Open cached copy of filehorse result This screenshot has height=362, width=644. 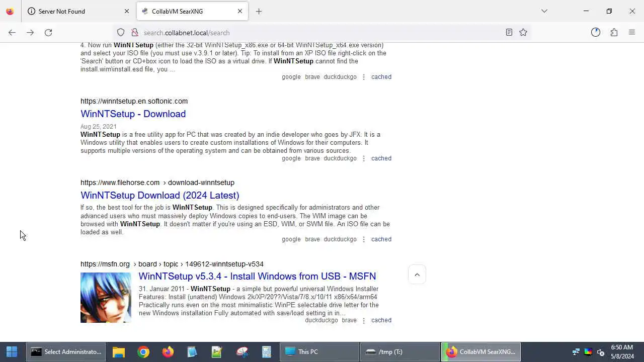[x=381, y=239]
